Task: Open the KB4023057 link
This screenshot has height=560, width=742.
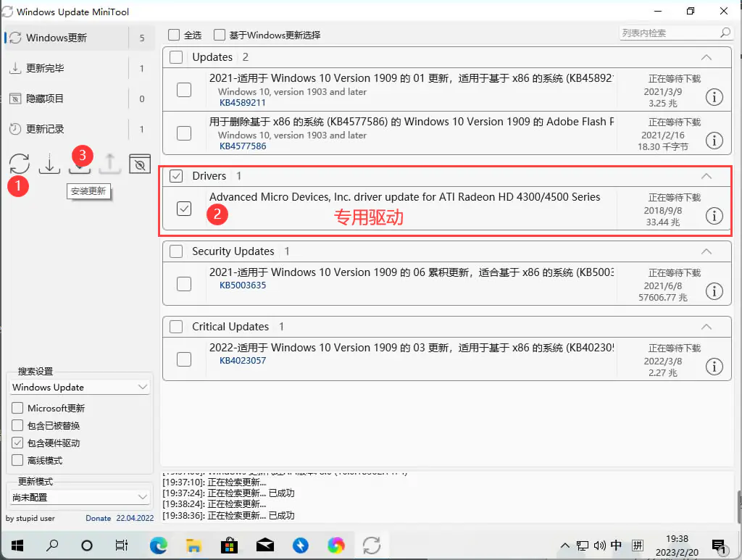Action: click(243, 361)
